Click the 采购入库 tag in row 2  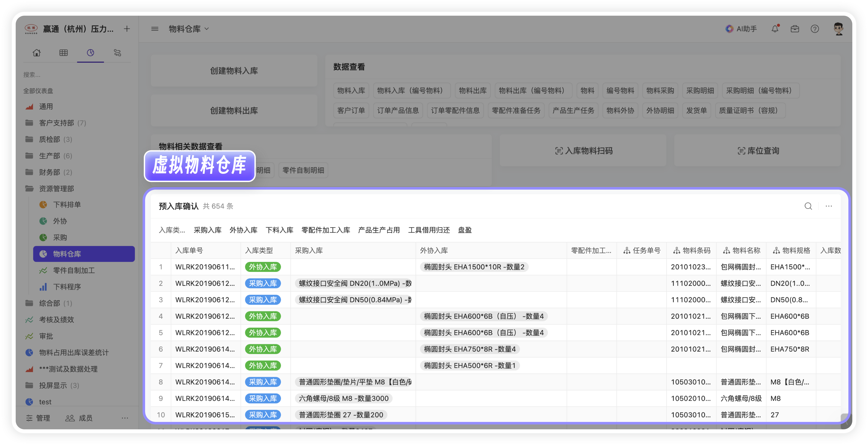263,283
